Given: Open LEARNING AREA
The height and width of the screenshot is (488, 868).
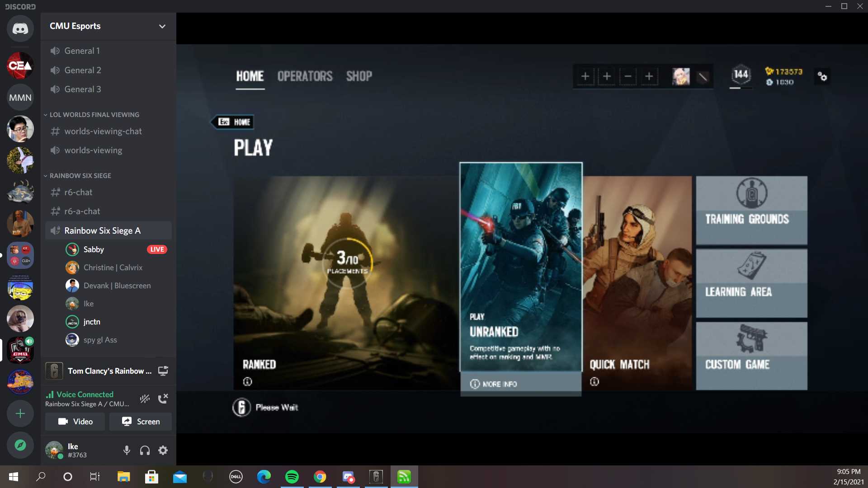Looking at the screenshot, I should point(751,283).
